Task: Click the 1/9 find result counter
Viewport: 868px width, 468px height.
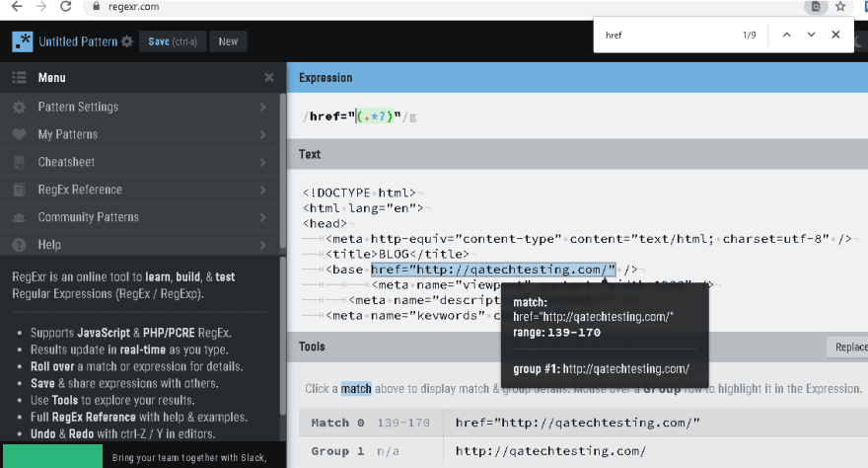Action: (749, 35)
